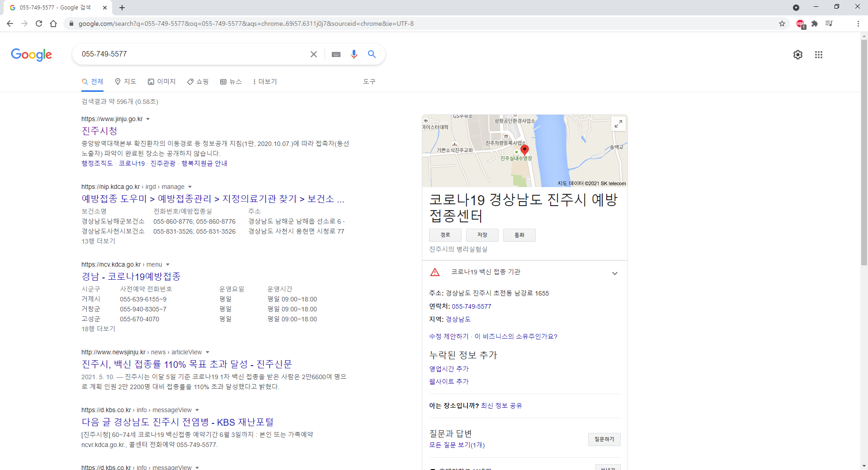The height and width of the screenshot is (470, 868).
Task: Open Chrome three-dot menu
Action: tap(858, 23)
